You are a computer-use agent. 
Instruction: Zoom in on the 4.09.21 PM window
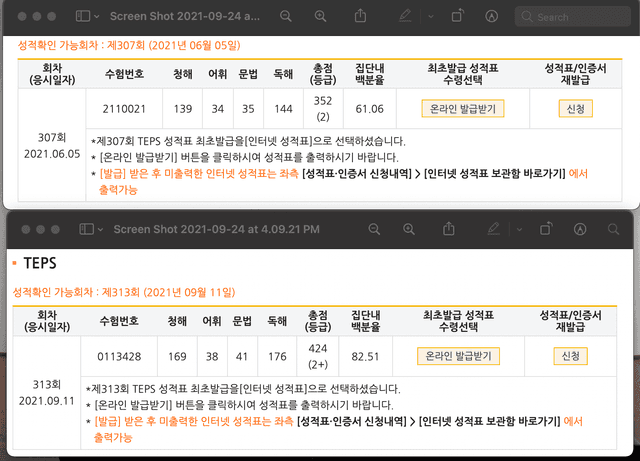[x=409, y=229]
